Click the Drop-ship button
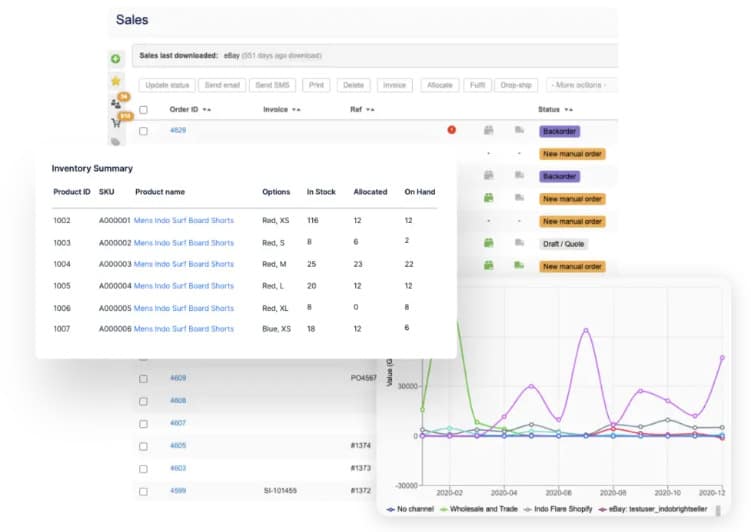Image resolution: width=751 pixels, height=532 pixels. click(x=516, y=85)
